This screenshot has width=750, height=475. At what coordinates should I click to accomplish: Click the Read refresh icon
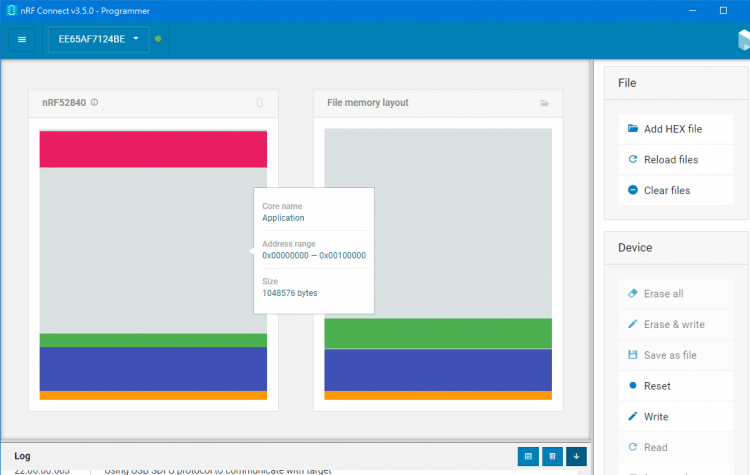633,447
